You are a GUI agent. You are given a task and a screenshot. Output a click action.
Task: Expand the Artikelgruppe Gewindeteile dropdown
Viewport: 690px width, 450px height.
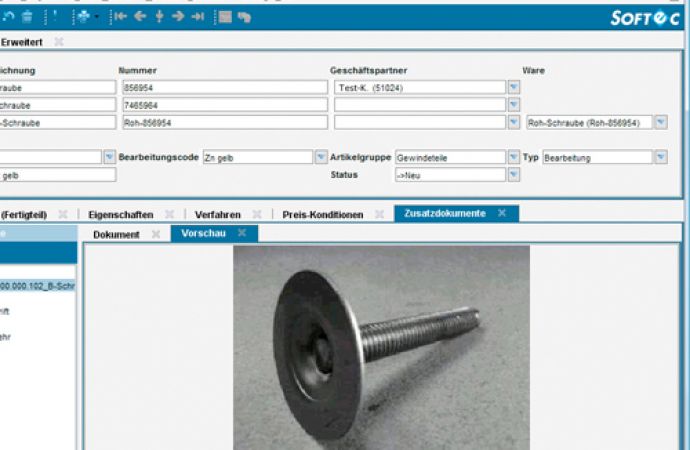tap(513, 157)
